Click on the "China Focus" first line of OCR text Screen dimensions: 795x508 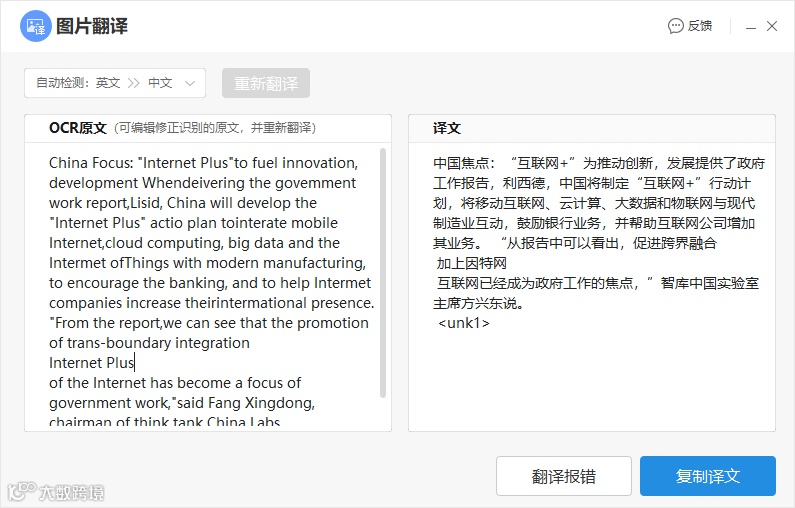[203, 163]
